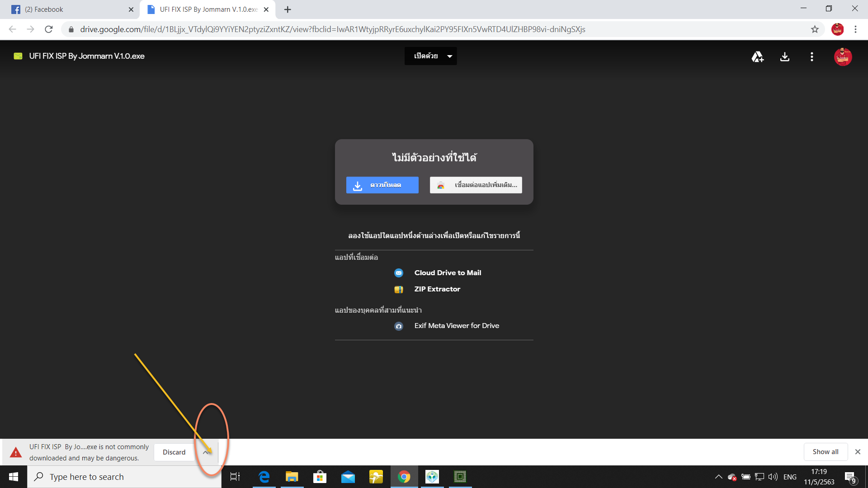Open the taskbar clock and calendar
The width and height of the screenshot is (868, 488).
click(x=819, y=477)
